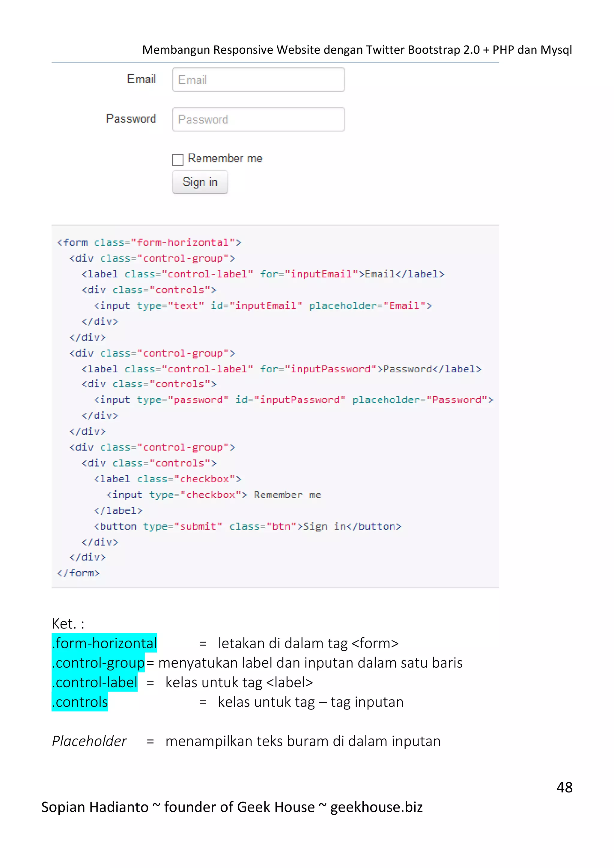Click the code line '<input type="checkbox"> Remember me'

click(214, 495)
